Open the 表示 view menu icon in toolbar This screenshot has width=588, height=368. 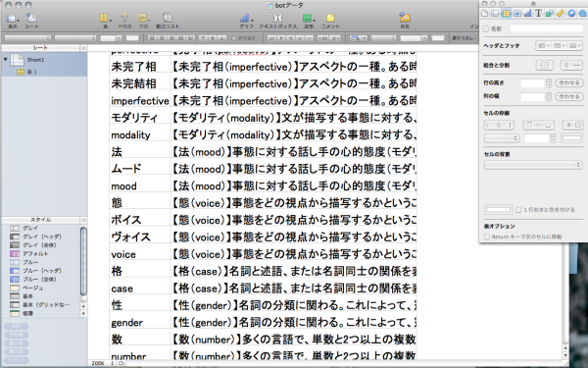13,18
